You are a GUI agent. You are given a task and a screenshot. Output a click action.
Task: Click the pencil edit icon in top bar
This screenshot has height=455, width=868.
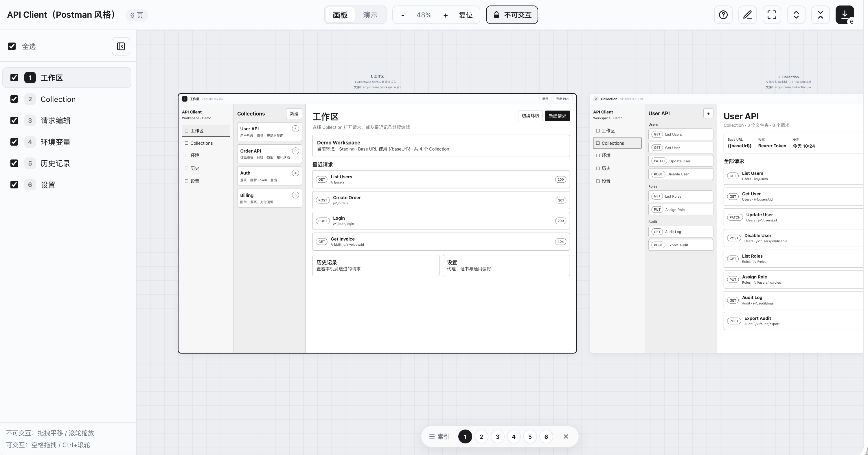click(747, 15)
